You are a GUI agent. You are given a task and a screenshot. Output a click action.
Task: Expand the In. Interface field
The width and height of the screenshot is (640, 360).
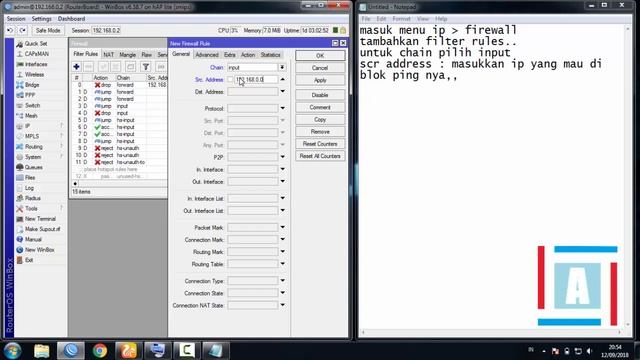[x=282, y=169]
